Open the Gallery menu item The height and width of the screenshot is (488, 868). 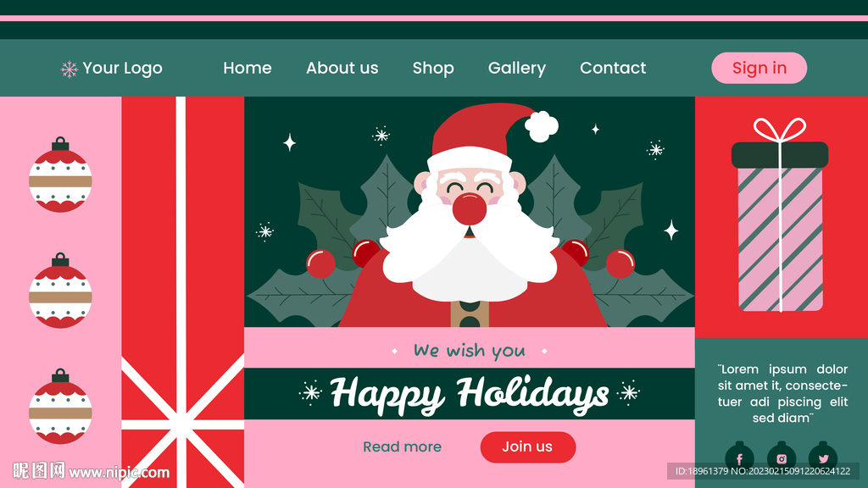click(x=517, y=68)
